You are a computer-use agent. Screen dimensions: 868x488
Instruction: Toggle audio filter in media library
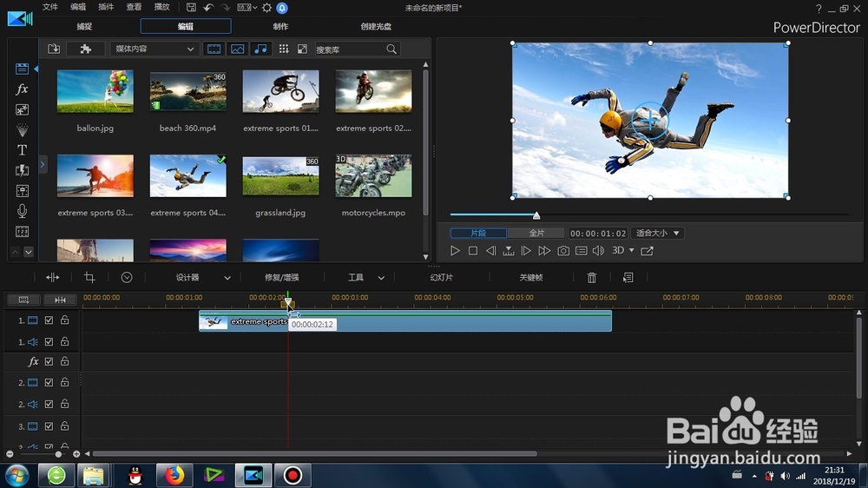pos(260,49)
